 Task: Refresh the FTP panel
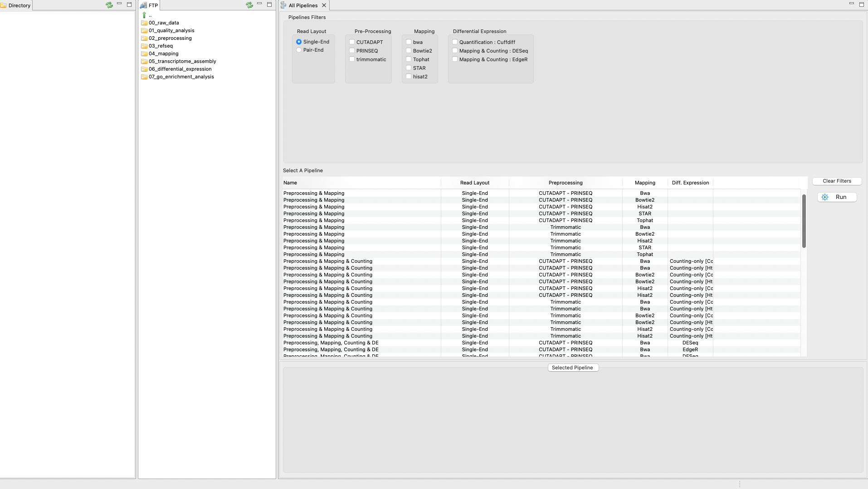[249, 5]
